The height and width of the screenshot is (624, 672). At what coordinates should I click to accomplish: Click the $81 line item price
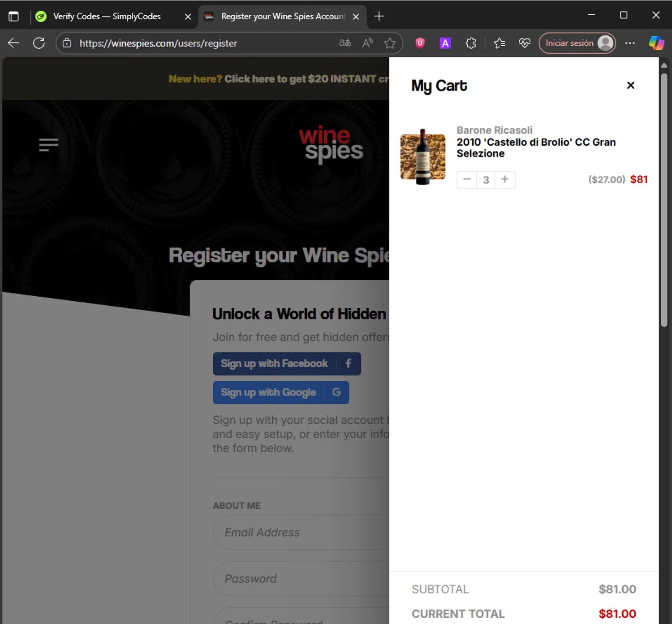pos(639,179)
